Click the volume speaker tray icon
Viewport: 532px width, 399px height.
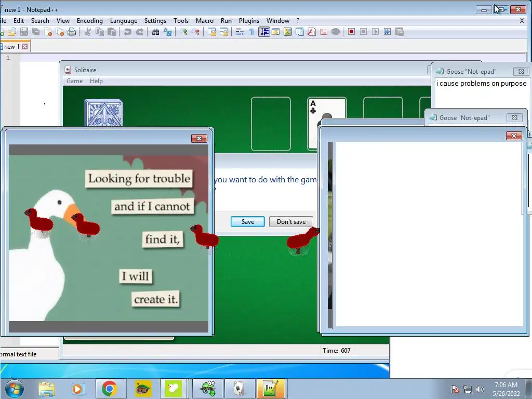pyautogui.click(x=480, y=389)
